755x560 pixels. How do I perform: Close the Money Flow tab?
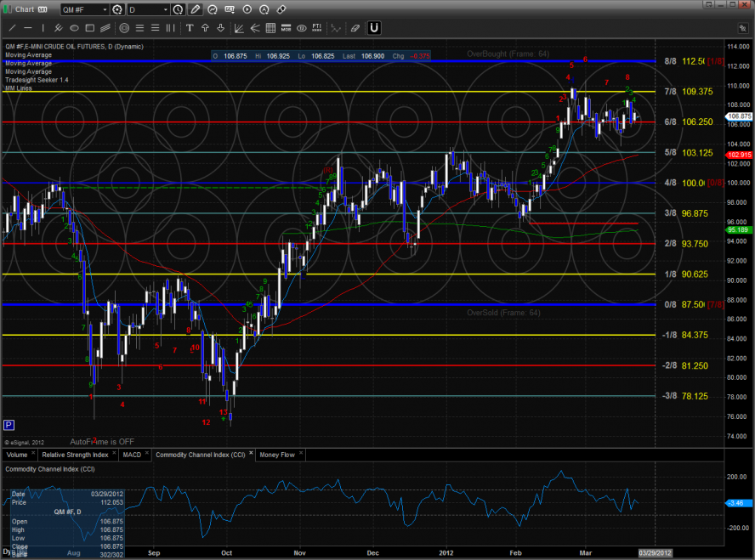(x=301, y=455)
